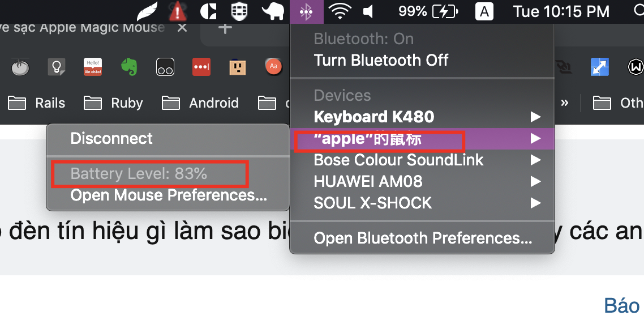Click the red alert triangle menu icon
644x324 pixels.
point(178,11)
